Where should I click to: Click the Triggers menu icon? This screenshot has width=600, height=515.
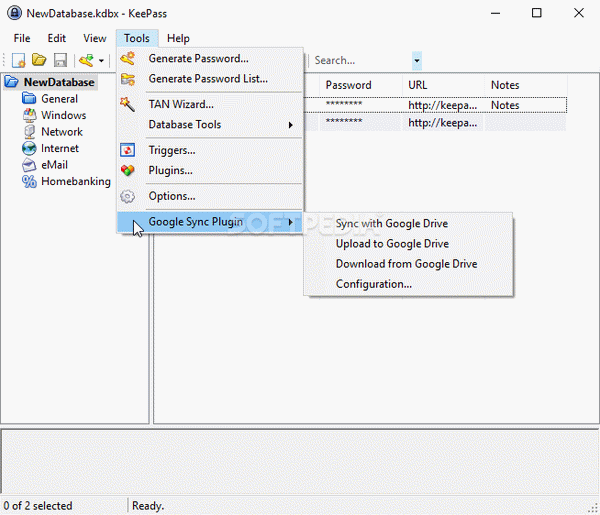[127, 150]
